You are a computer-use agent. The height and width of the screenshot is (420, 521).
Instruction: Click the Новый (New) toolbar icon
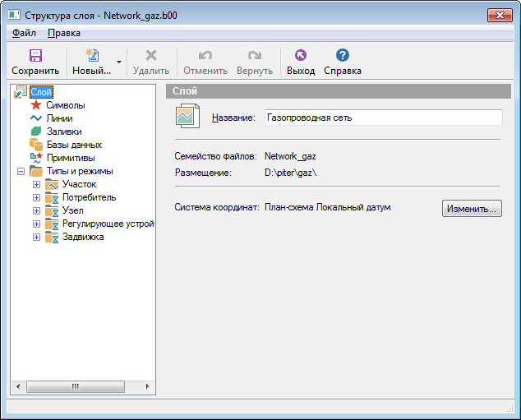[91, 56]
